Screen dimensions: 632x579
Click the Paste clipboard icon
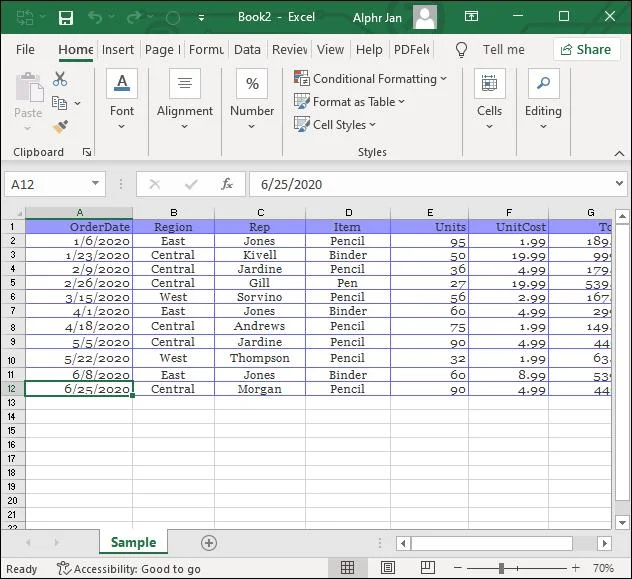[29, 87]
